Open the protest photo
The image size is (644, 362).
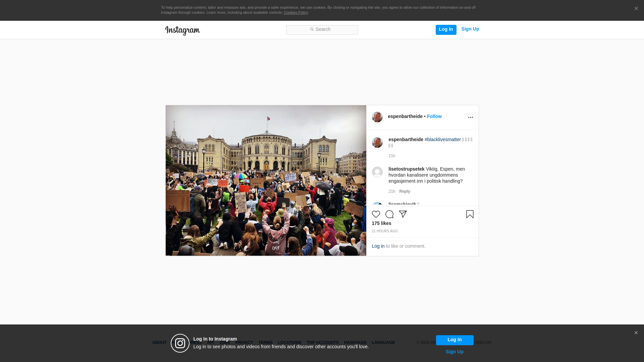[x=266, y=181]
